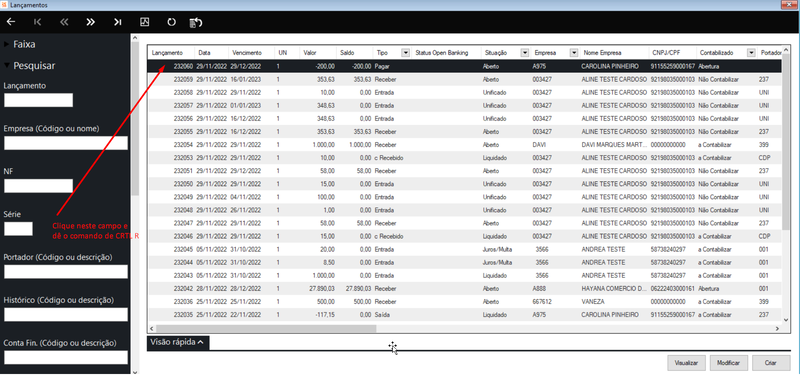Go to the first record icon
Screen dimensions: 800x375
point(38,22)
